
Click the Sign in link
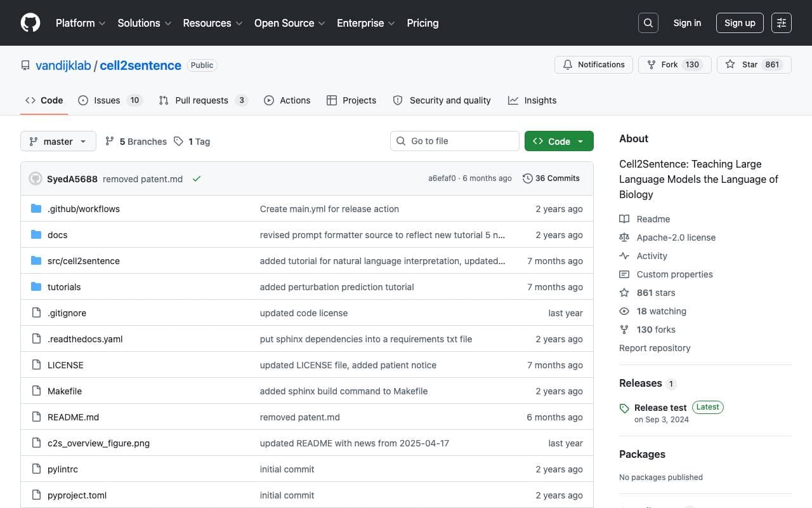point(687,23)
